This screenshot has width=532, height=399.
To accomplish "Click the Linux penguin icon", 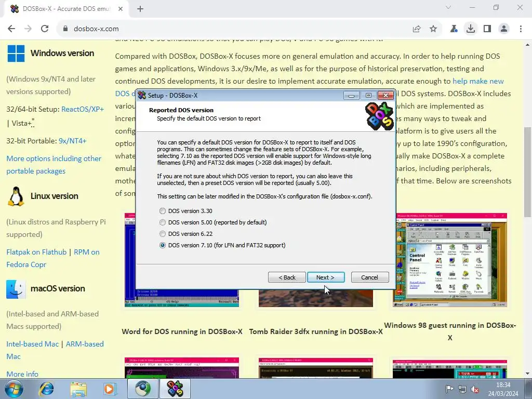I will [16, 196].
